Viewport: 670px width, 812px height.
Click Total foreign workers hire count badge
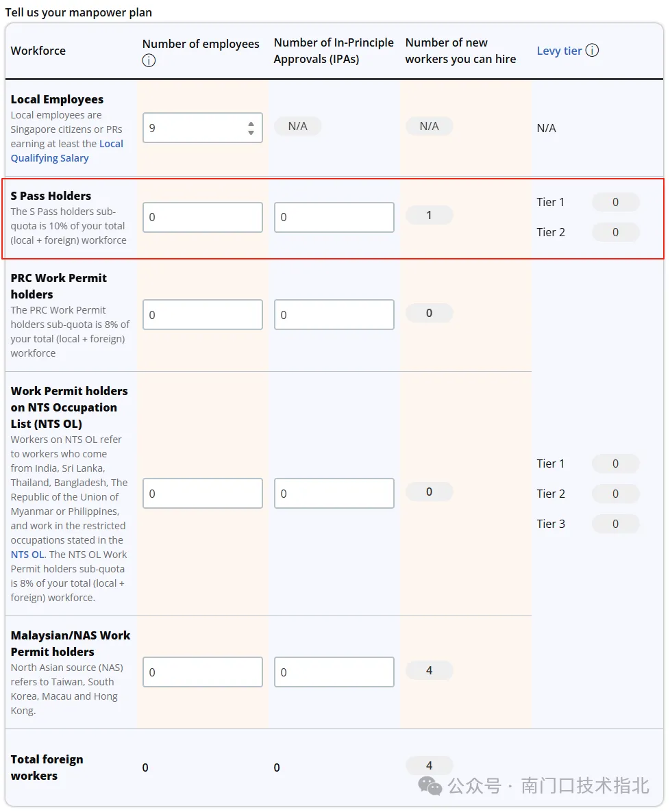(429, 765)
